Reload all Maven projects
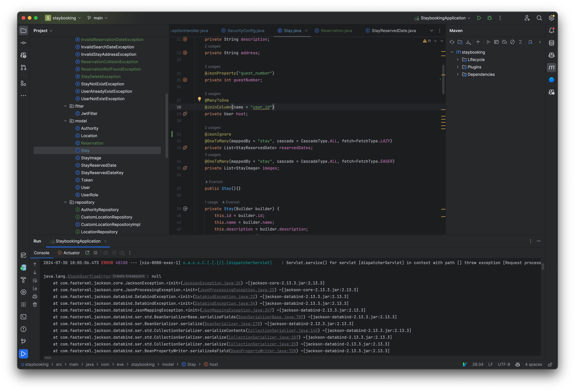This screenshot has width=575, height=392. tap(452, 42)
